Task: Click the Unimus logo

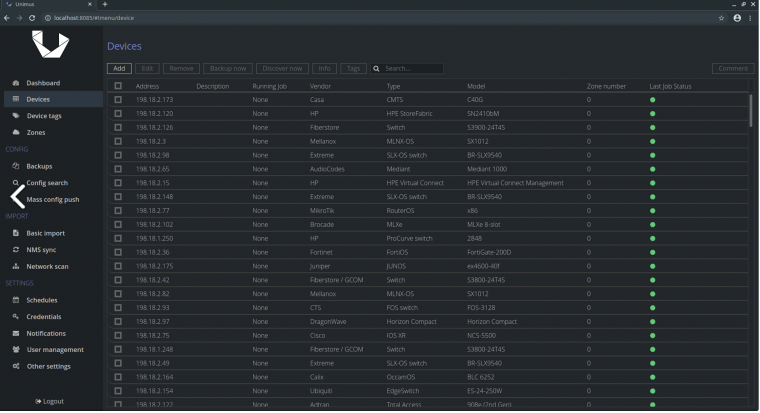Action: (x=50, y=44)
